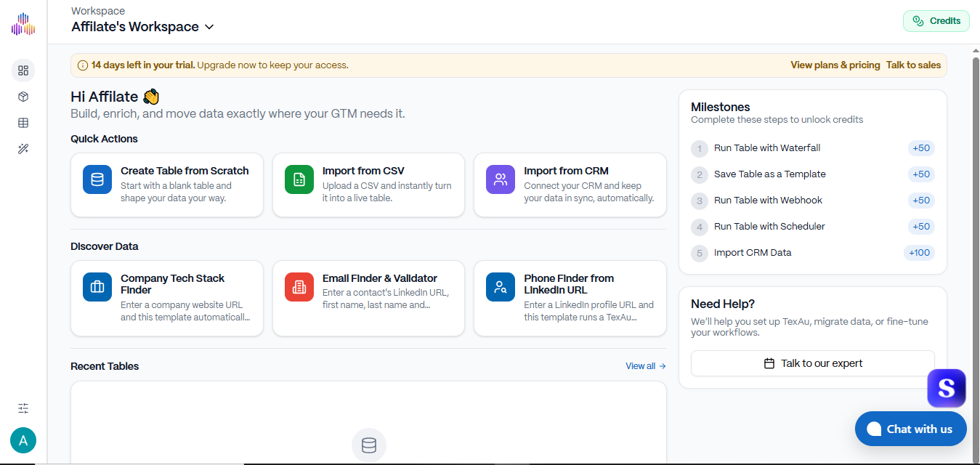Screen dimensions: 980x465
Task: Select the Import from CRM title
Action: pos(566,171)
